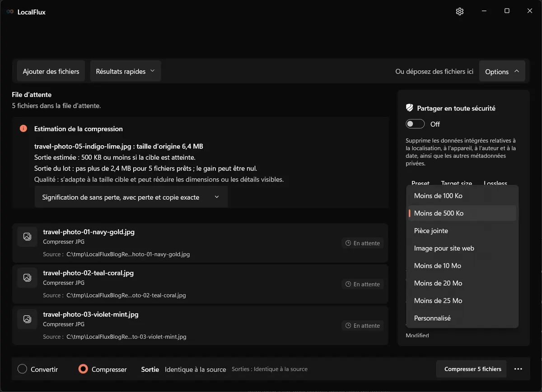The height and width of the screenshot is (392, 542).
Task: Click the orange info icon beside Estimation de la compression
Action: tap(23, 129)
